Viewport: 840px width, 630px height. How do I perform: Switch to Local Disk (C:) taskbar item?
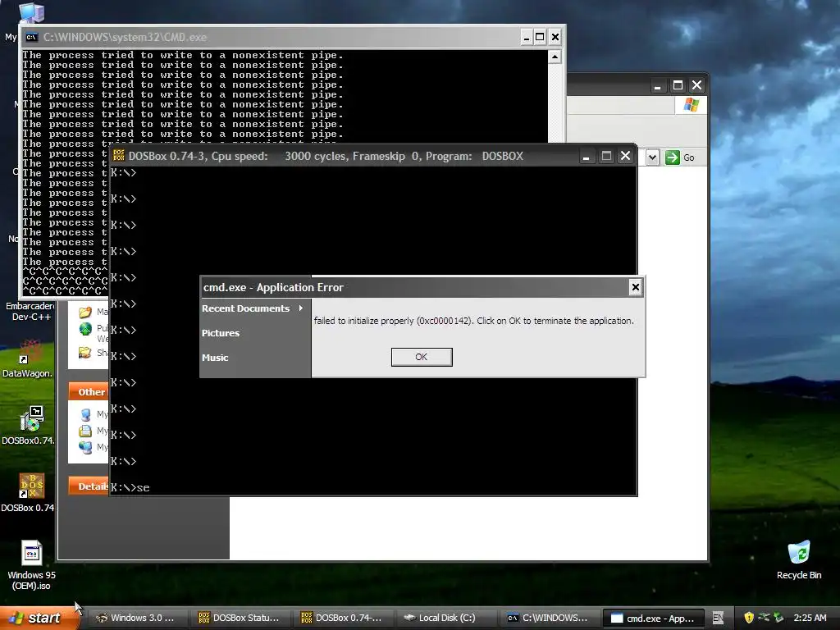(445, 618)
